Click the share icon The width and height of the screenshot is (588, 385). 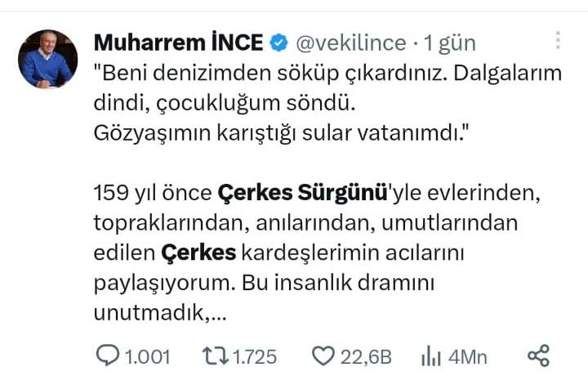[x=538, y=356]
